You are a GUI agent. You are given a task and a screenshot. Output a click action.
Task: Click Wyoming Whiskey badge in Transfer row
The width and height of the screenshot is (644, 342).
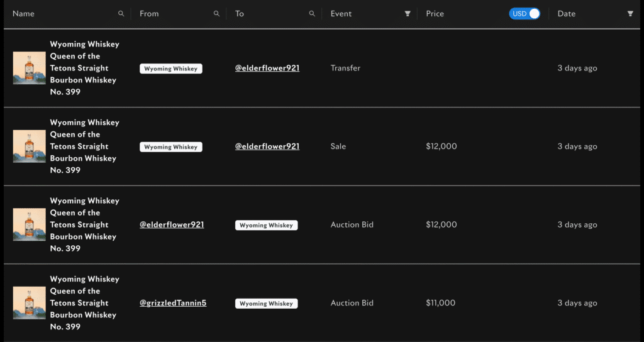(171, 69)
